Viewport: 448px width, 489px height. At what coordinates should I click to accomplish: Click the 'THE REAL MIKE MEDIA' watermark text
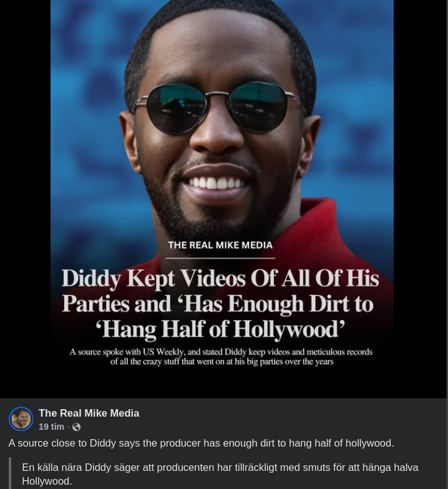click(x=220, y=245)
